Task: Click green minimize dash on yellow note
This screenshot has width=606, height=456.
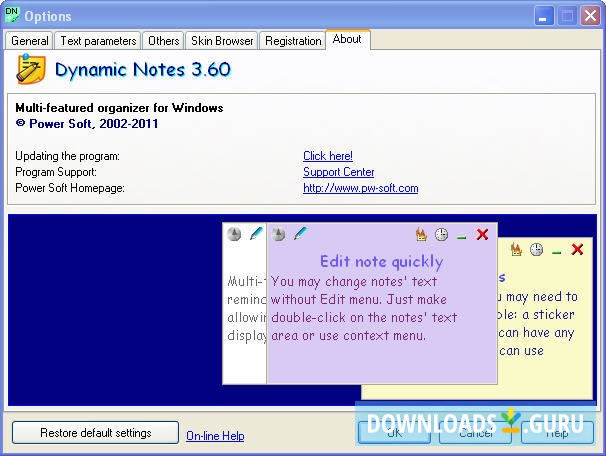Action: (557, 252)
